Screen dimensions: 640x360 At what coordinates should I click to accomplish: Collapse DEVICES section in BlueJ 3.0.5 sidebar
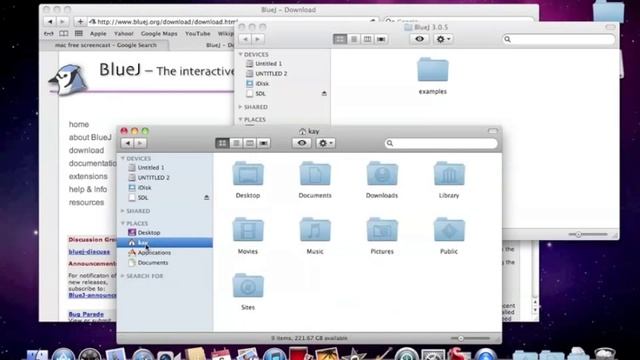[x=240, y=54]
